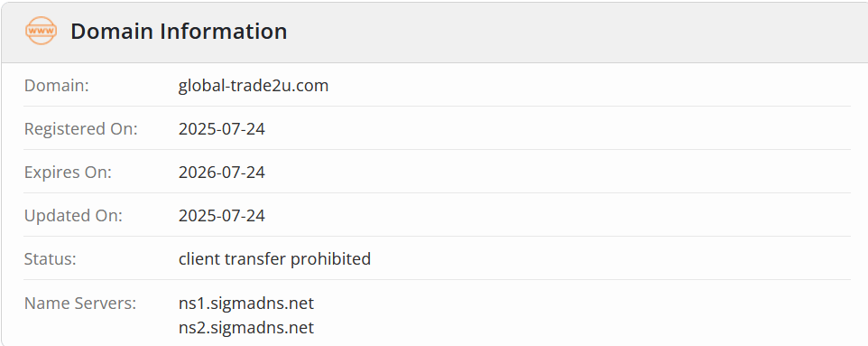The height and width of the screenshot is (346, 868).
Task: Click the ns1.sigmadns.net name server
Action: pyautogui.click(x=245, y=304)
